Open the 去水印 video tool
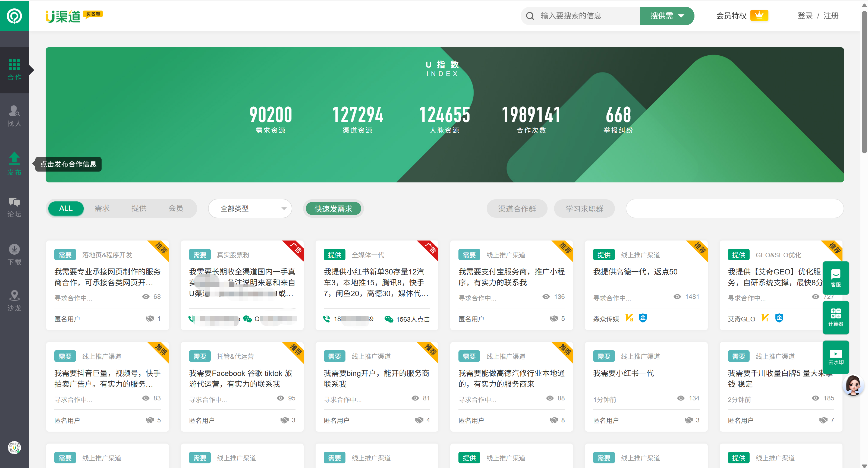This screenshot has width=868, height=468. coord(835,357)
